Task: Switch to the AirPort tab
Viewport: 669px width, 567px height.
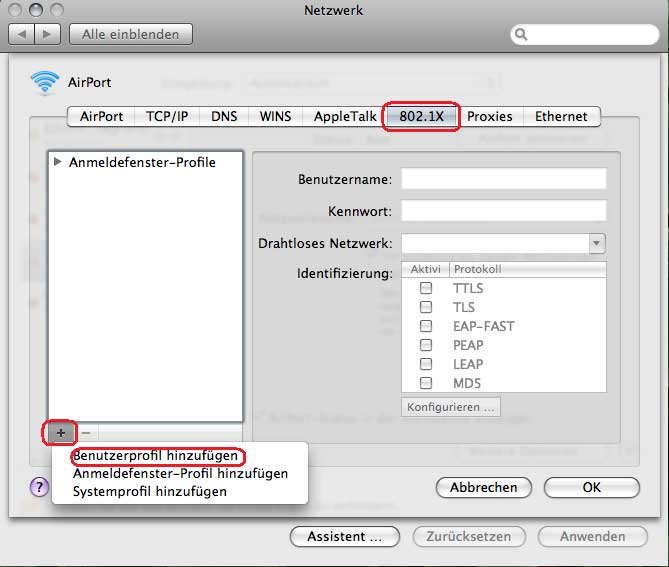Action: click(x=101, y=116)
